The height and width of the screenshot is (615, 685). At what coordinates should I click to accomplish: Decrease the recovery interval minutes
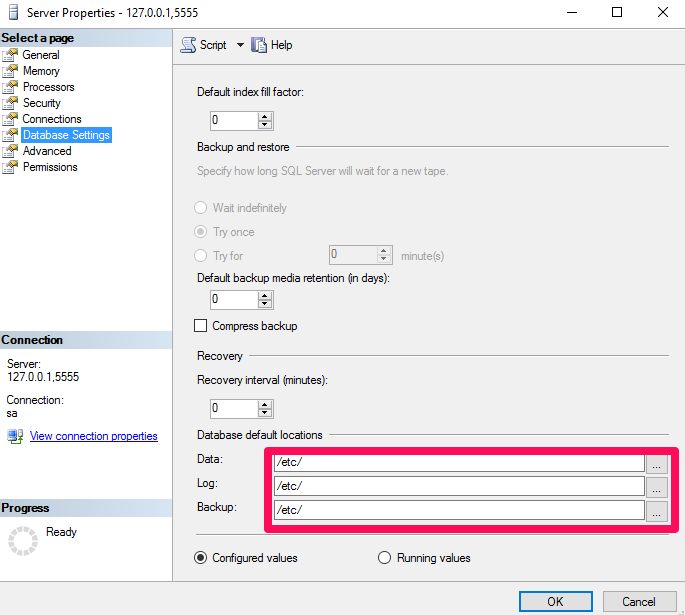[x=265, y=413]
